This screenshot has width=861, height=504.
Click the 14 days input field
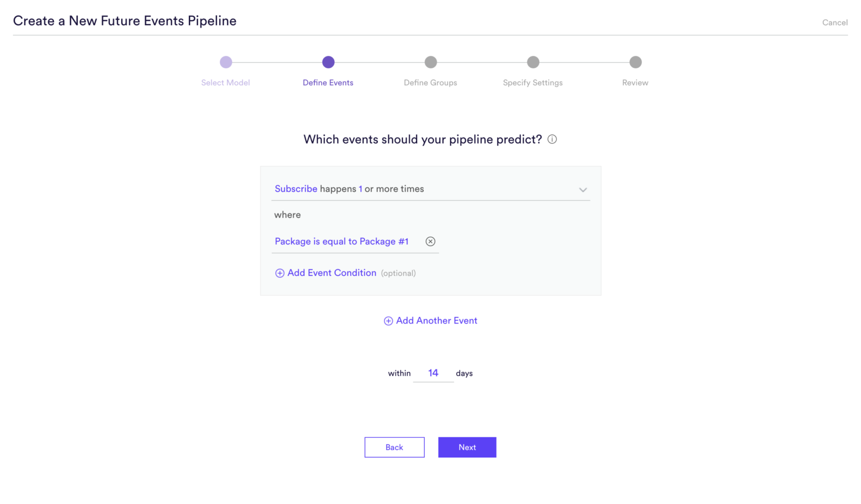[x=433, y=372]
